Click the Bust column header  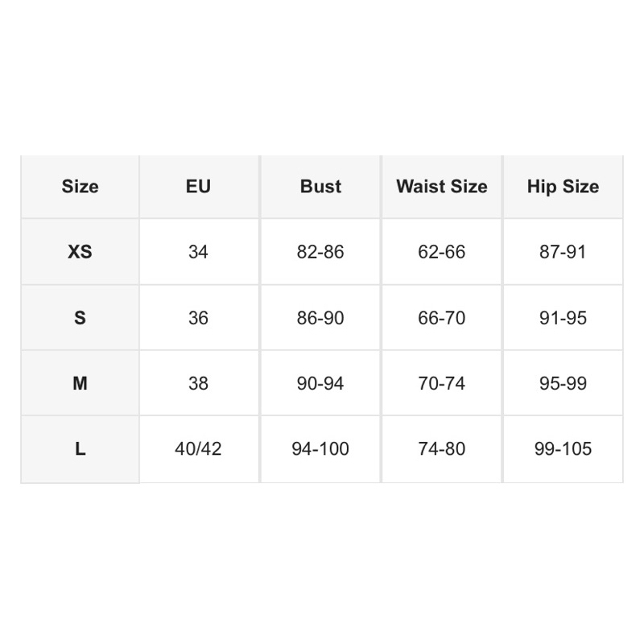pyautogui.click(x=320, y=187)
